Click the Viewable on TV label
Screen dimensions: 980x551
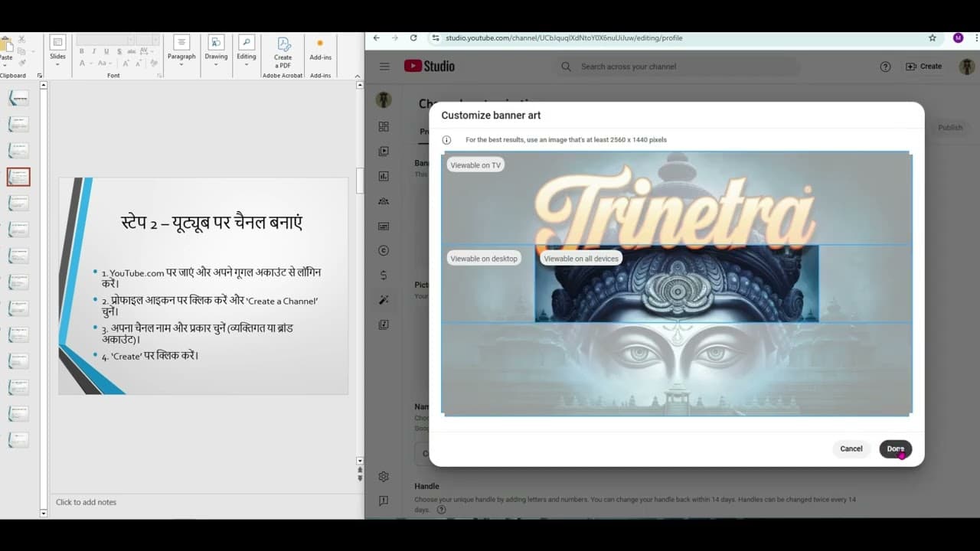[x=475, y=165]
